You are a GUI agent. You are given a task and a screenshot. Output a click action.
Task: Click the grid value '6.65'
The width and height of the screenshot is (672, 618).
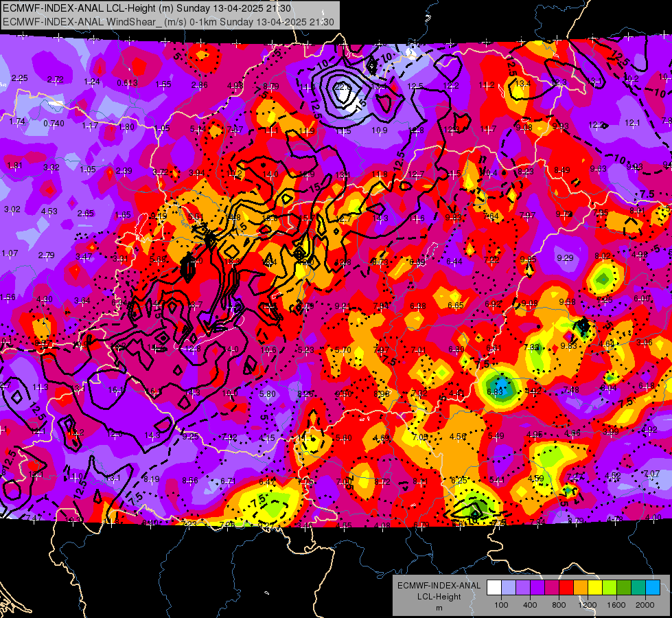tap(456, 305)
